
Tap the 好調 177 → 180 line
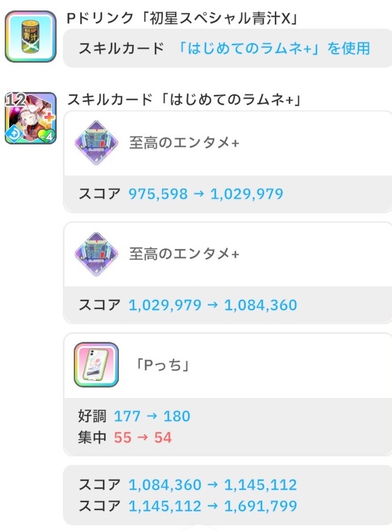pyautogui.click(x=134, y=416)
